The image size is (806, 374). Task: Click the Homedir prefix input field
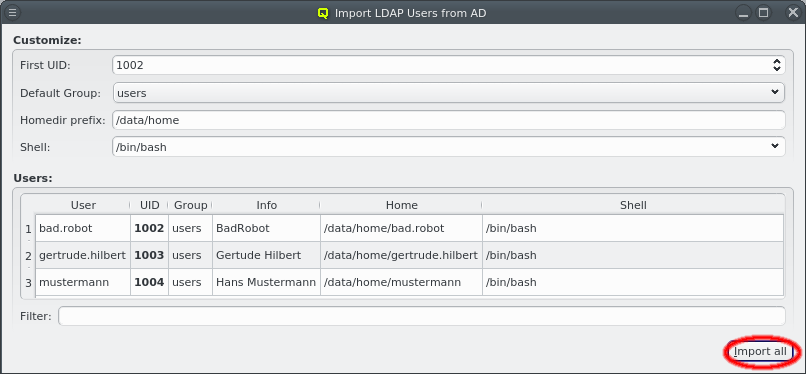coord(449,120)
